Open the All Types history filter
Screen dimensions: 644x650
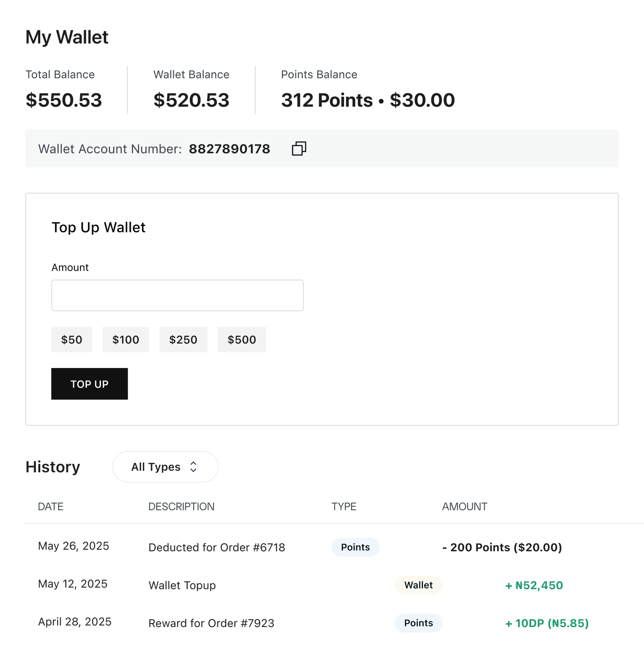coord(165,467)
